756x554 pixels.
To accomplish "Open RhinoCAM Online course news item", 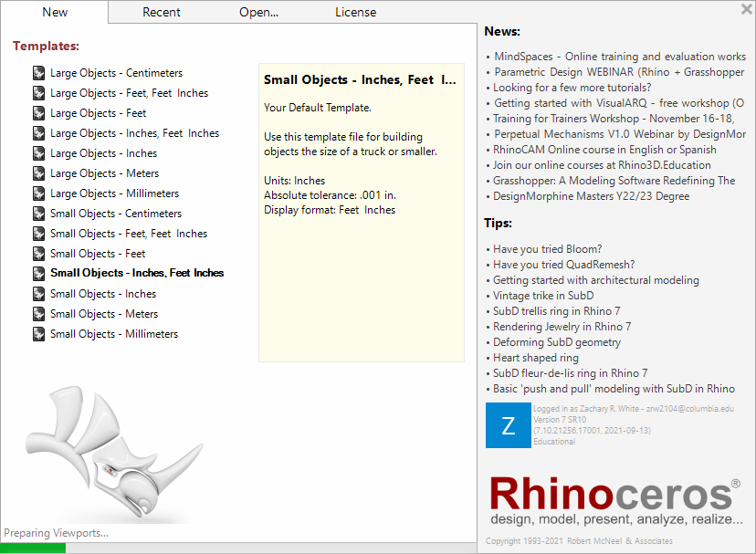I will [604, 150].
